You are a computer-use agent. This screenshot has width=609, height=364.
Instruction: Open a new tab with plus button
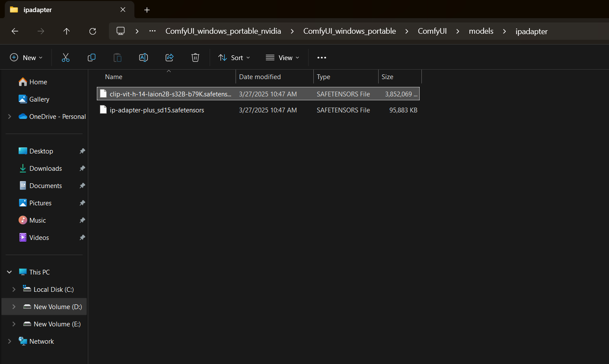click(x=147, y=10)
